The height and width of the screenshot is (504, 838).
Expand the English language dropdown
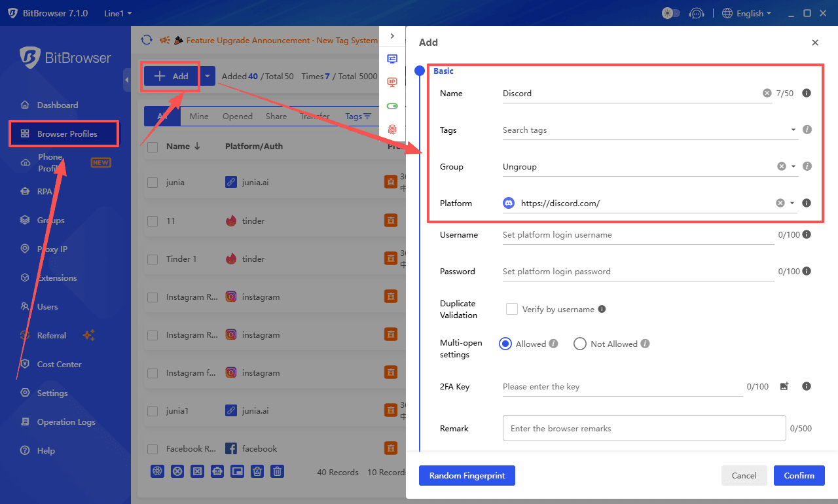pyautogui.click(x=747, y=13)
